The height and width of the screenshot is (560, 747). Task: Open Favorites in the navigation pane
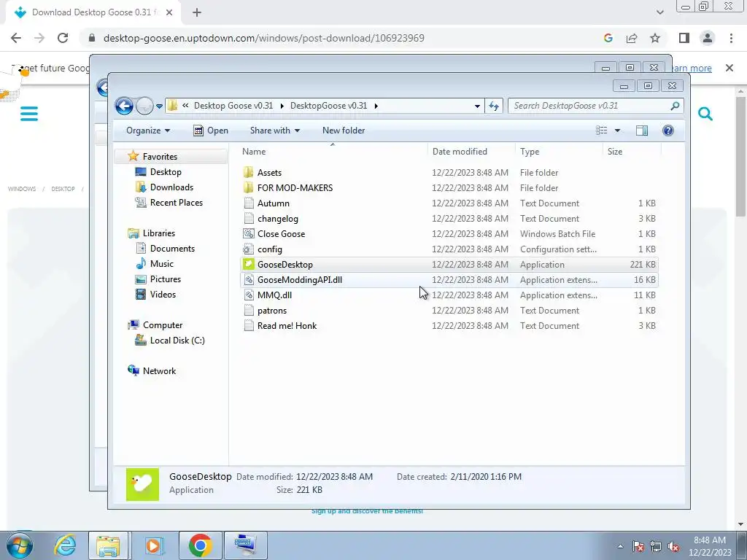[x=160, y=157]
